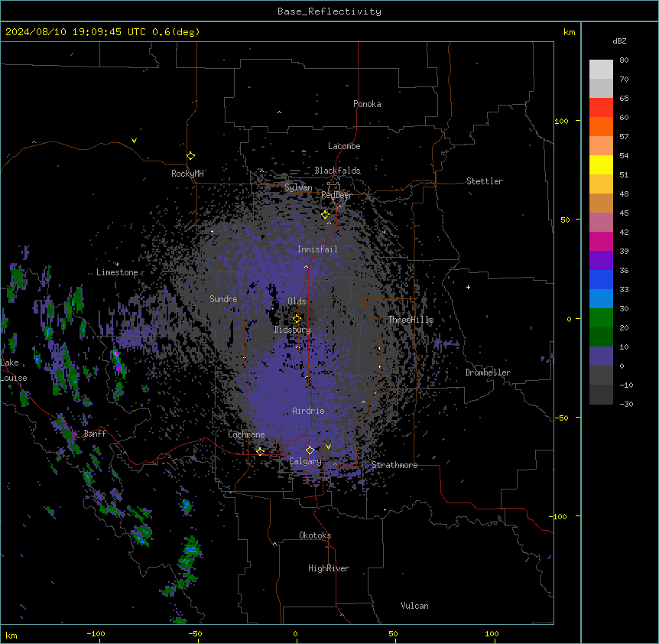This screenshot has height=644, width=659.
Task: Select the HighRiver label
Action: click(x=329, y=568)
